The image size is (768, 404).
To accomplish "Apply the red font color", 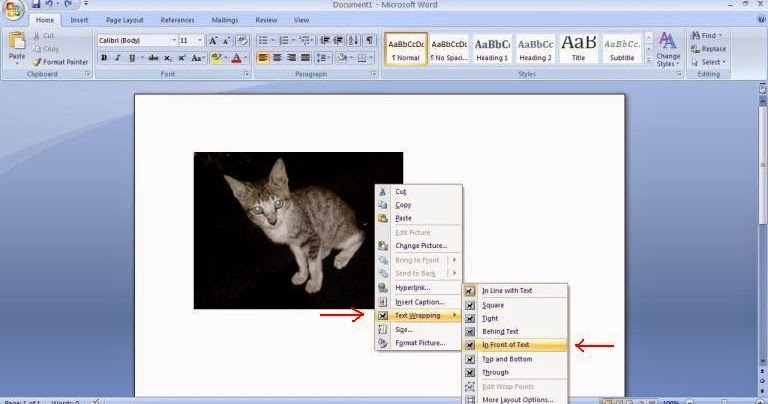I will 237,58.
